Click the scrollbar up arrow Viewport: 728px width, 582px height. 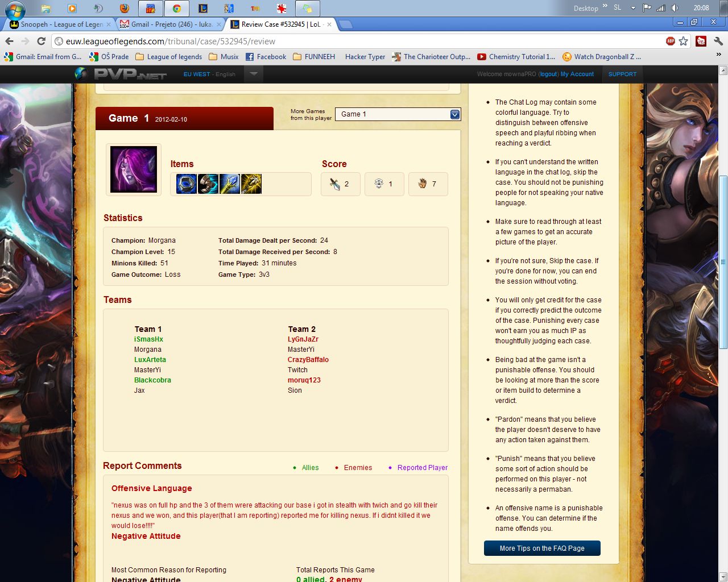pyautogui.click(x=723, y=70)
